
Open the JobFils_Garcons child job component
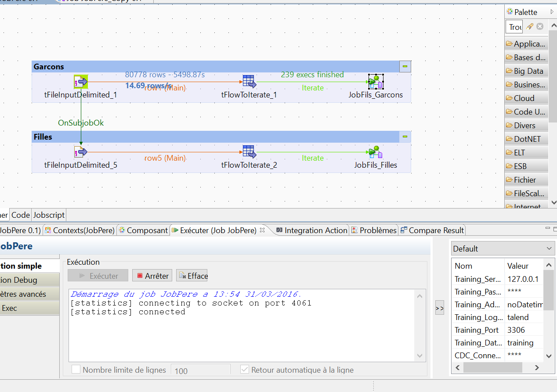(x=376, y=81)
